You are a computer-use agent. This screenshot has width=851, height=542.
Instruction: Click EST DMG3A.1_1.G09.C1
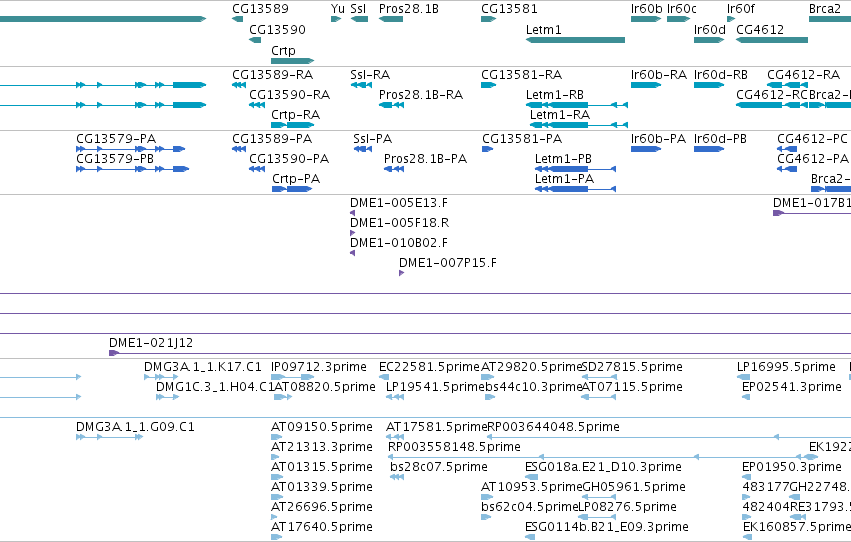point(135,426)
